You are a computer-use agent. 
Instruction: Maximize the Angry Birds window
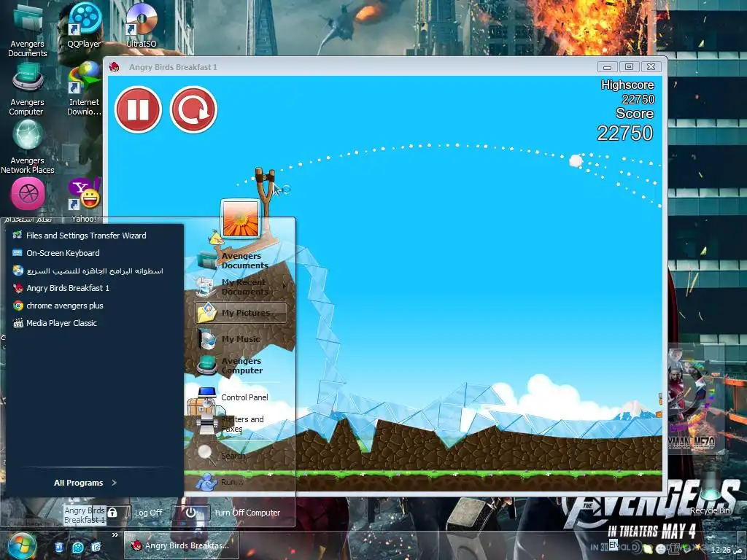point(629,67)
